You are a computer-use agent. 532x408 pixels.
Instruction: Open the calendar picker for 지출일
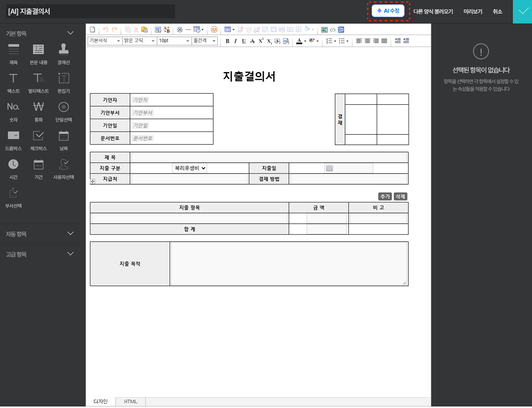tap(329, 168)
